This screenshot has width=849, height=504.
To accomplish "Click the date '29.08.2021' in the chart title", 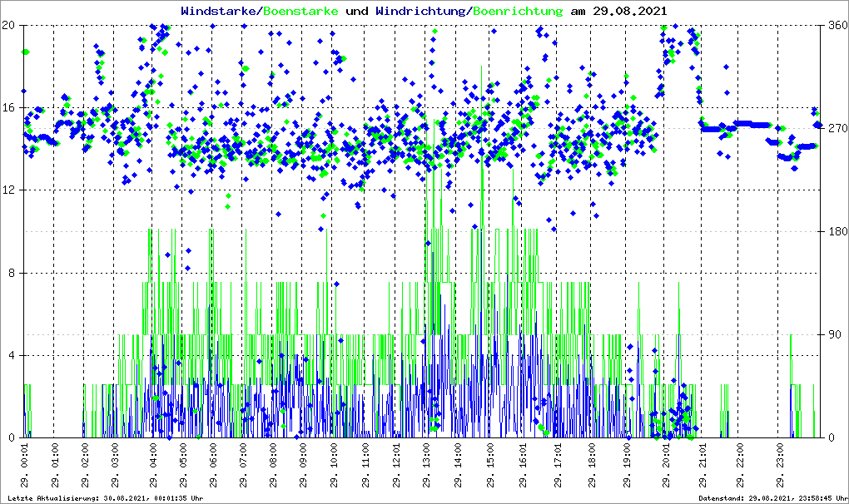I will (x=629, y=11).
